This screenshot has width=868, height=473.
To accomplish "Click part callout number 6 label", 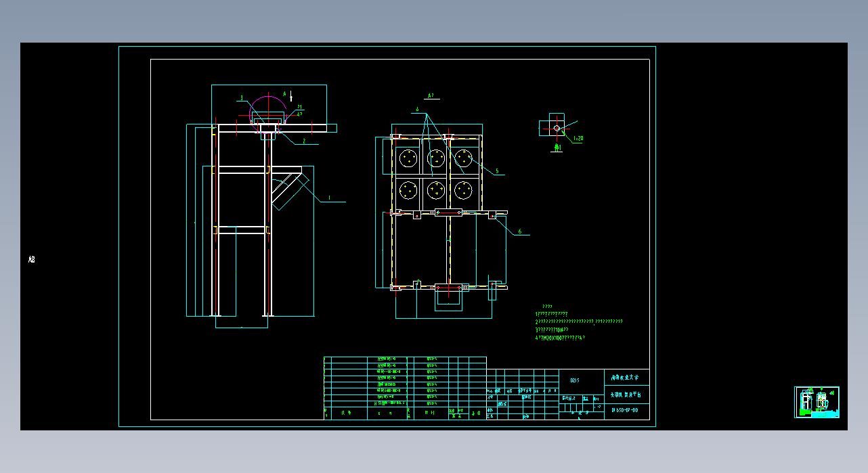I will (519, 231).
